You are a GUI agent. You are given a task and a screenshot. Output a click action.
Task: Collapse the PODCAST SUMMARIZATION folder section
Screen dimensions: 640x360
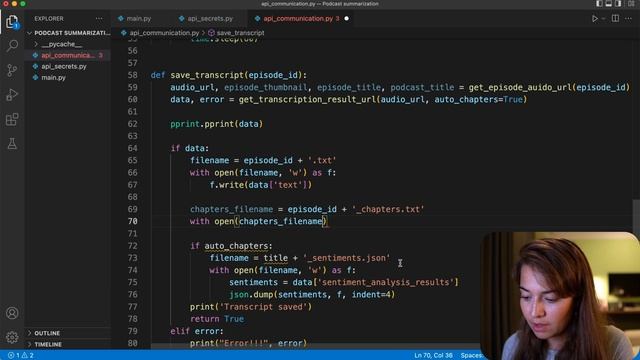click(x=69, y=33)
